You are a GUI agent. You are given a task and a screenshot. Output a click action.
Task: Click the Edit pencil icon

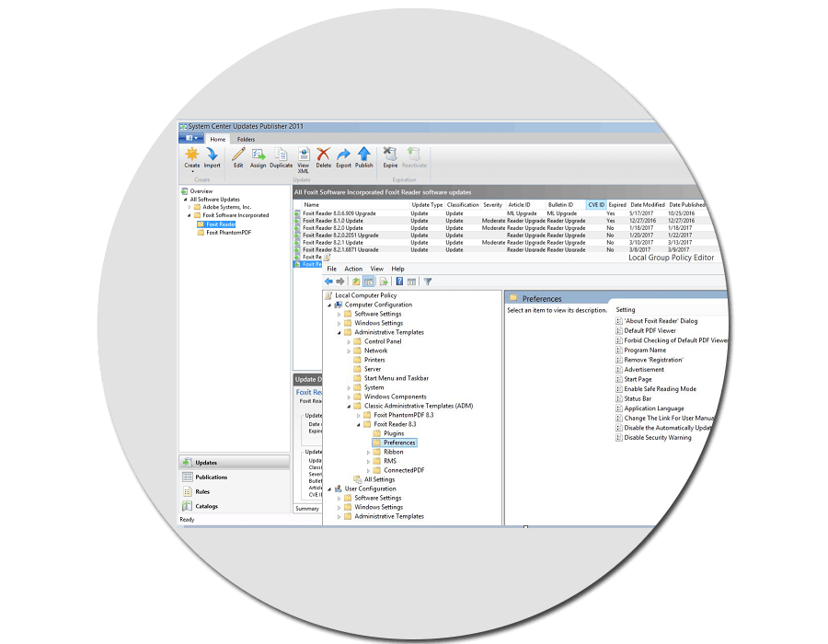[238, 155]
